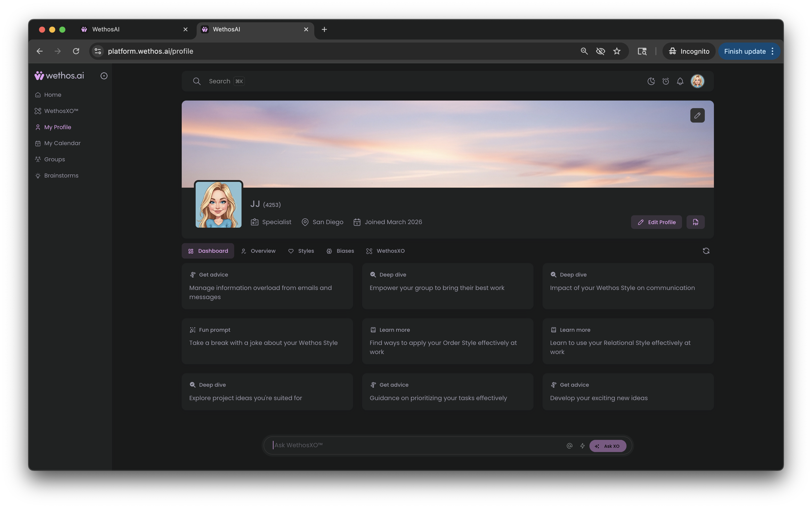Switch to the first WethosAI browser tab
The image size is (812, 508).
[x=135, y=30]
